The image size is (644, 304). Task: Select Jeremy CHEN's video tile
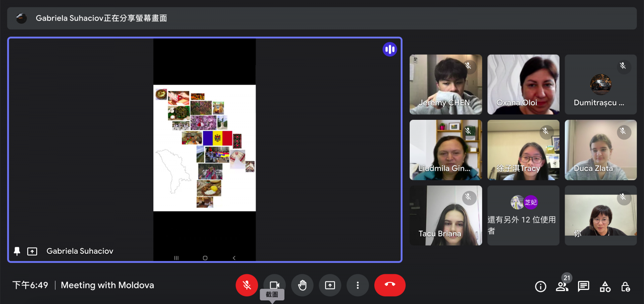tap(446, 84)
